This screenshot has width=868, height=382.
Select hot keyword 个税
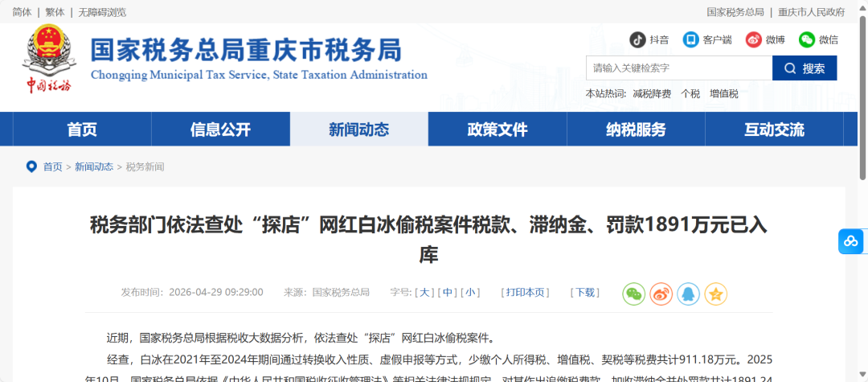[690, 94]
